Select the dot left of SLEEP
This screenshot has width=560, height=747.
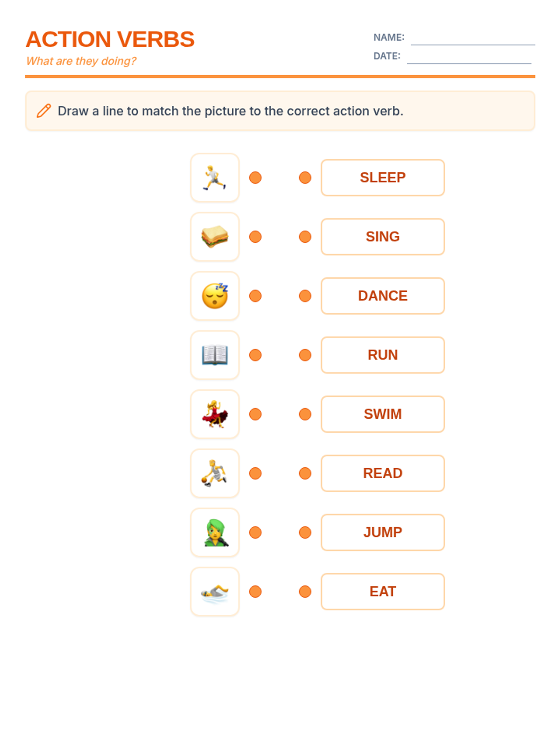pyautogui.click(x=305, y=178)
